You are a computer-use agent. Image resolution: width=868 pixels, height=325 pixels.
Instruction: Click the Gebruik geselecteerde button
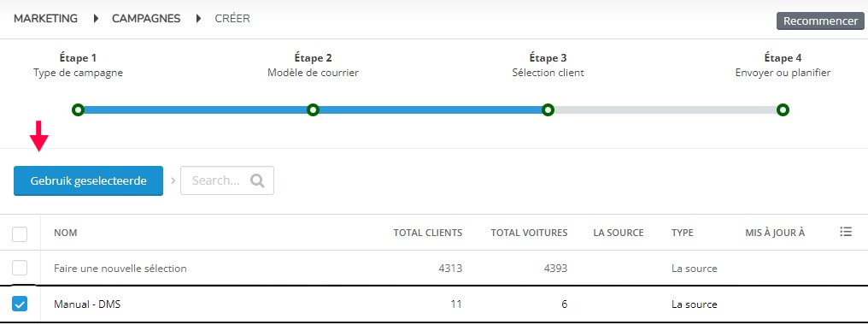tap(89, 180)
